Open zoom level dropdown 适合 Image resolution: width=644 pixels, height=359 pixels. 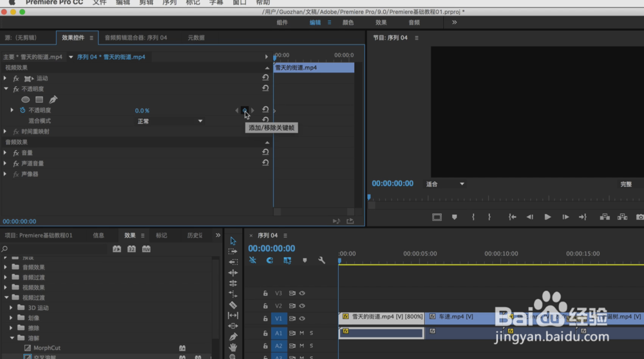445,184
